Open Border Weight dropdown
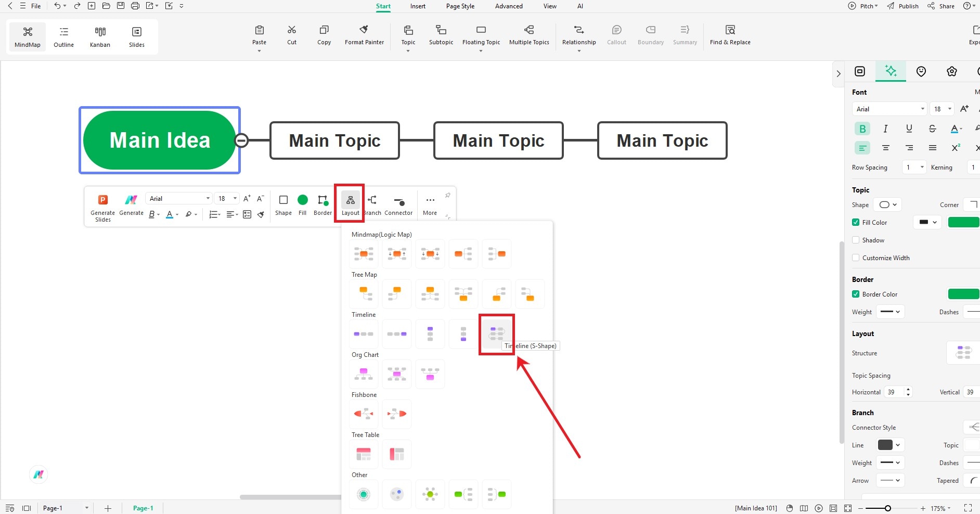Screen dimensions: 980x514 (x=891, y=312)
